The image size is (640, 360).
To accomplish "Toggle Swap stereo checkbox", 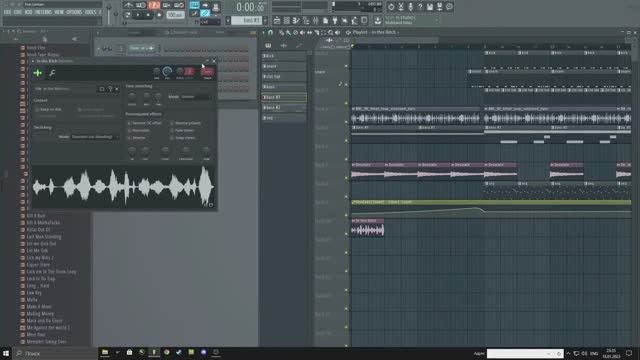I will click(x=172, y=138).
